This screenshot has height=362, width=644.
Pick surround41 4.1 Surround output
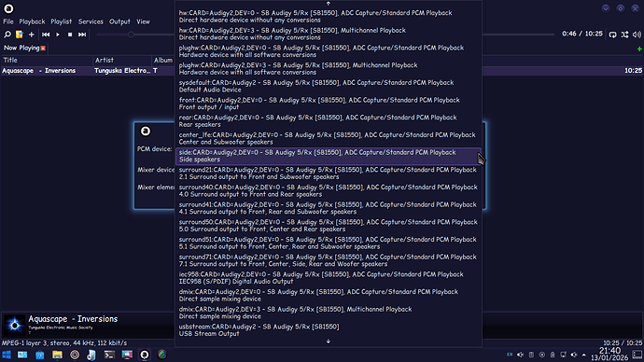[x=329, y=208]
